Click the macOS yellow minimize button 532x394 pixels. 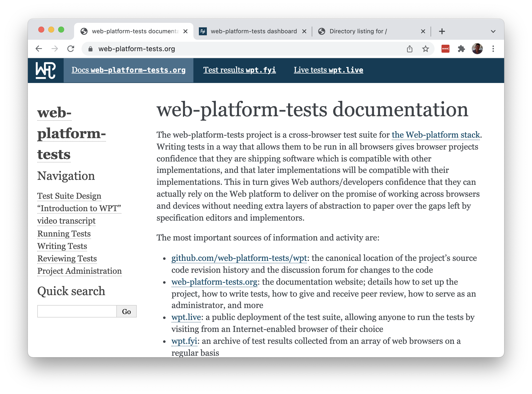pos(51,30)
